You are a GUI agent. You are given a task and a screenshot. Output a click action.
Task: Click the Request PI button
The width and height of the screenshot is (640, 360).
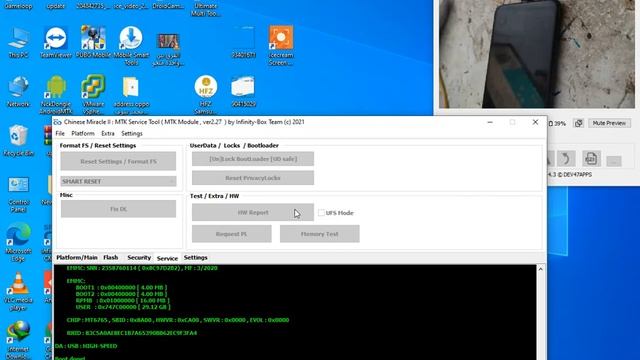pyautogui.click(x=231, y=234)
